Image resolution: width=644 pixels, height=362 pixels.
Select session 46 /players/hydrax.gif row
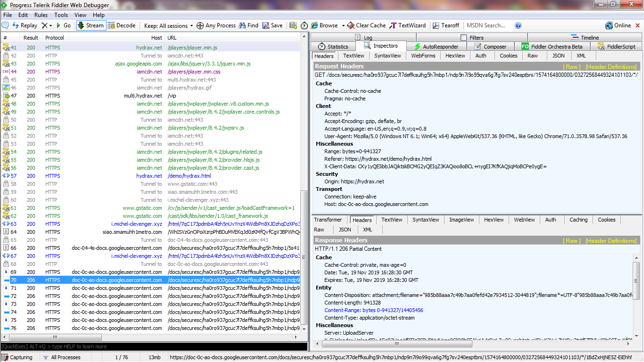tap(151, 88)
